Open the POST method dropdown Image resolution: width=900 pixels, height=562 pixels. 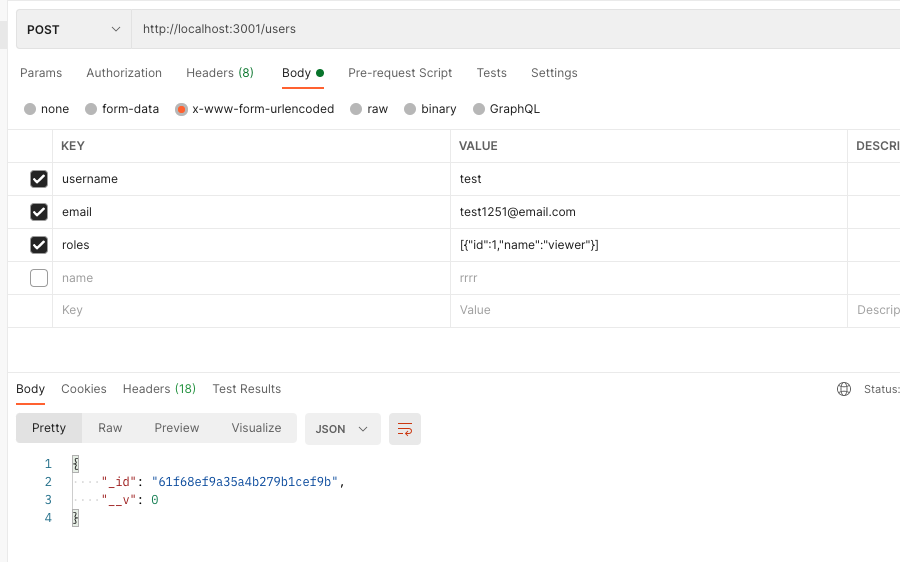(73, 29)
